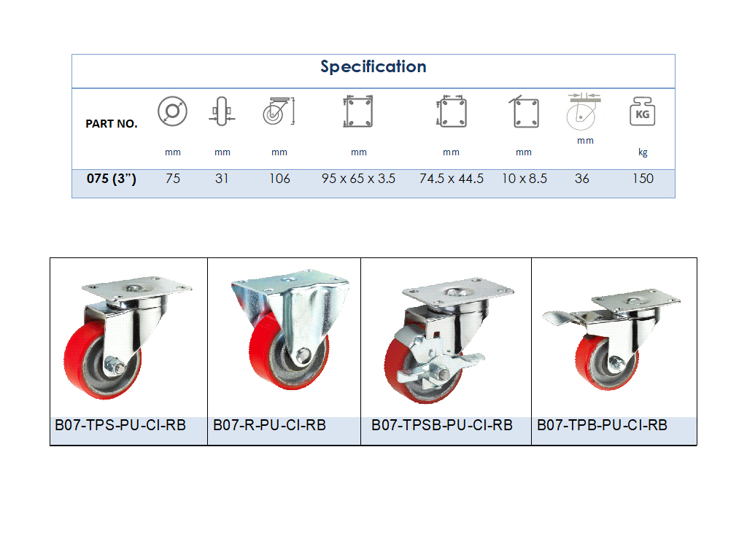
Task: Select the B07-TPB-PU-CI-RB label
Action: coord(602,425)
